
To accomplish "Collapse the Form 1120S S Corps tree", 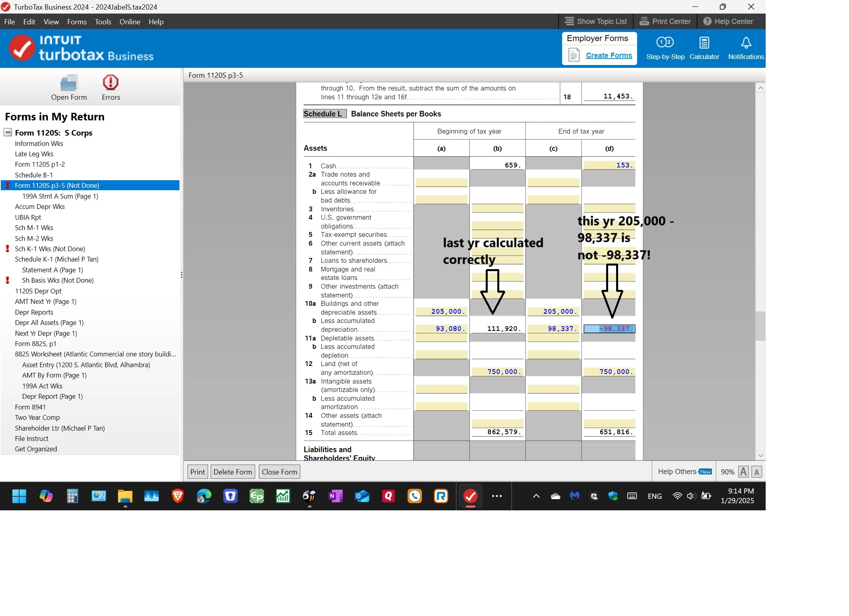I will tap(8, 132).
